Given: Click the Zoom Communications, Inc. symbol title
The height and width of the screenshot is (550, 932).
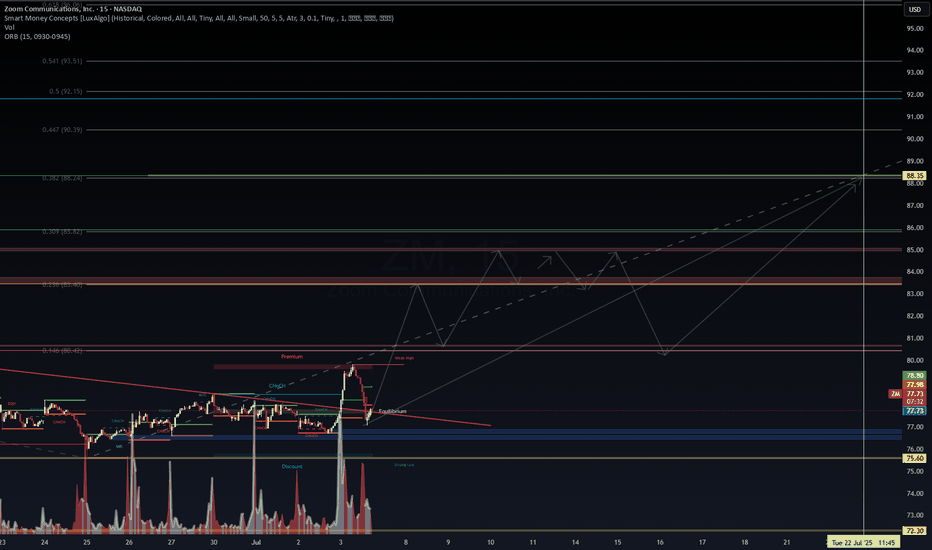Looking at the screenshot, I should click(73, 9).
